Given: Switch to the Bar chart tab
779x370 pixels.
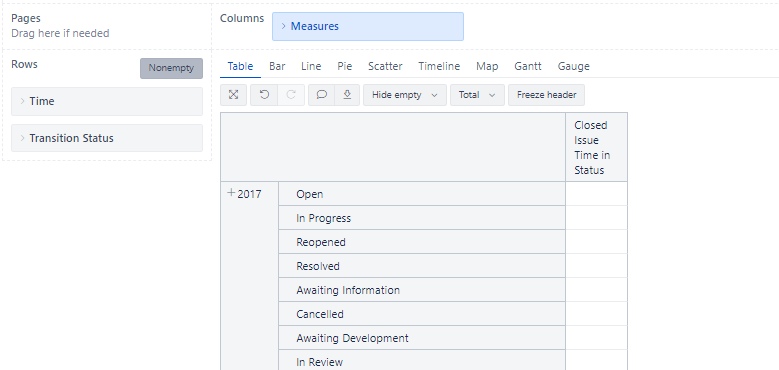Looking at the screenshot, I should pyautogui.click(x=277, y=67).
